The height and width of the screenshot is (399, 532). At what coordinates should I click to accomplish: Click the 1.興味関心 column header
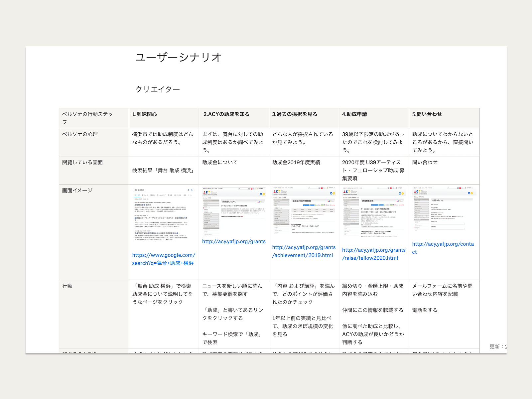pos(164,118)
